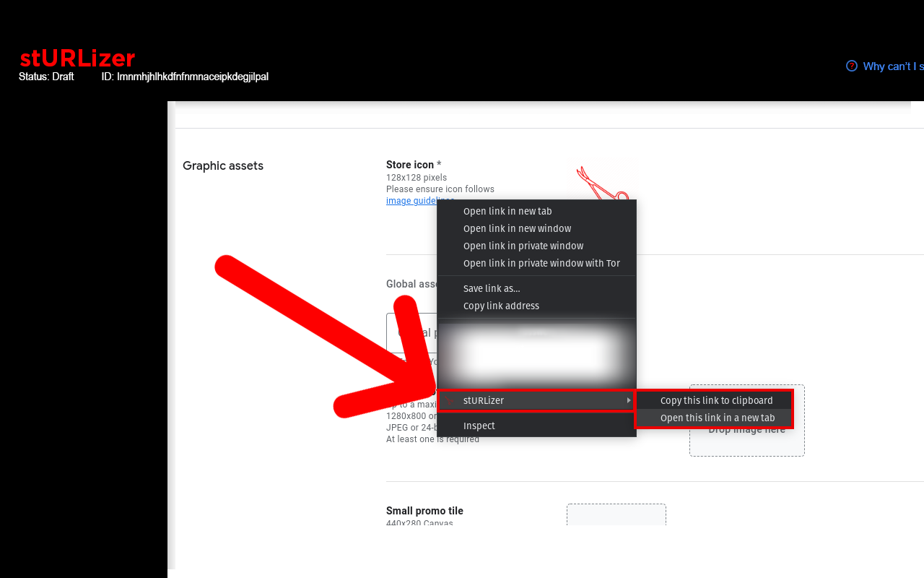Follow the image guidelines link
The image size is (924, 578).
411,201
